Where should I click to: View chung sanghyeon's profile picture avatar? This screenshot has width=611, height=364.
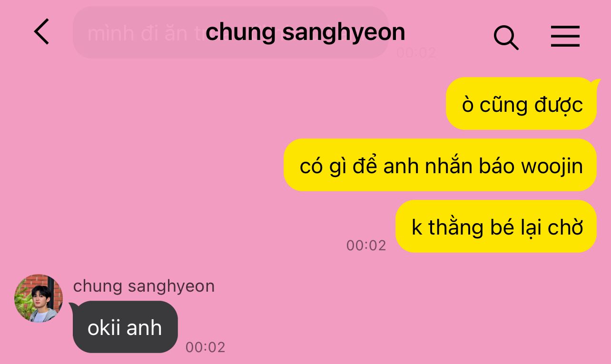39,298
